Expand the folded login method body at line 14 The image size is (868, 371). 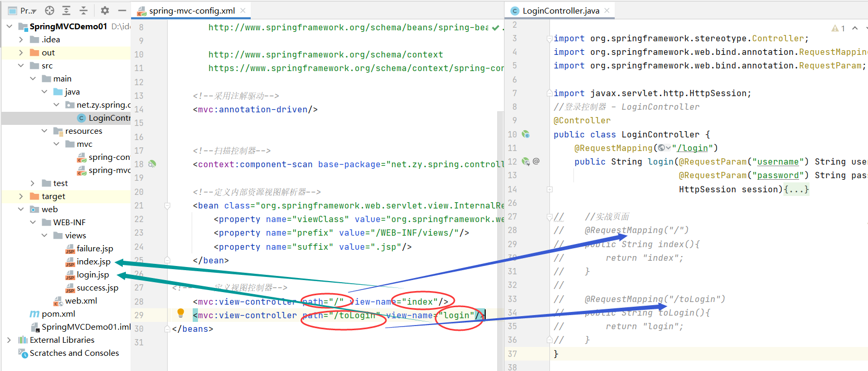549,189
